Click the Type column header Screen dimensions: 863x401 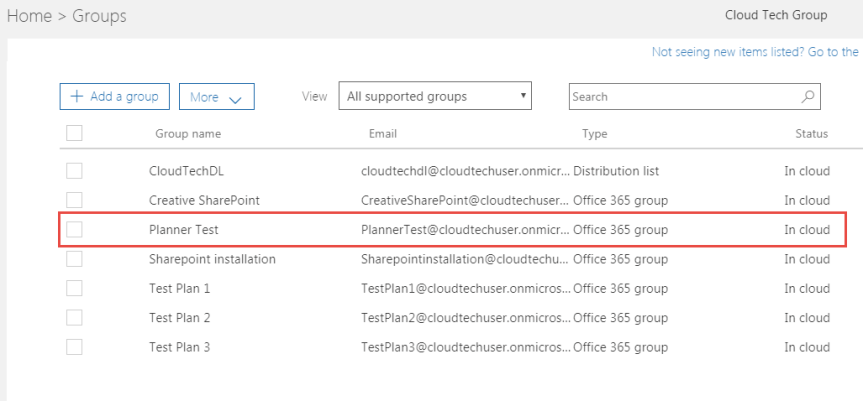tap(594, 134)
